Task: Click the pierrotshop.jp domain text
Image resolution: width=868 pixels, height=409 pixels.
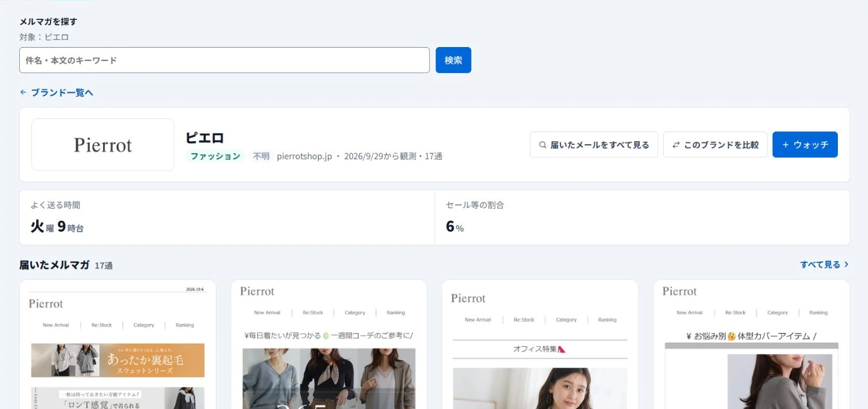Action: (304, 156)
